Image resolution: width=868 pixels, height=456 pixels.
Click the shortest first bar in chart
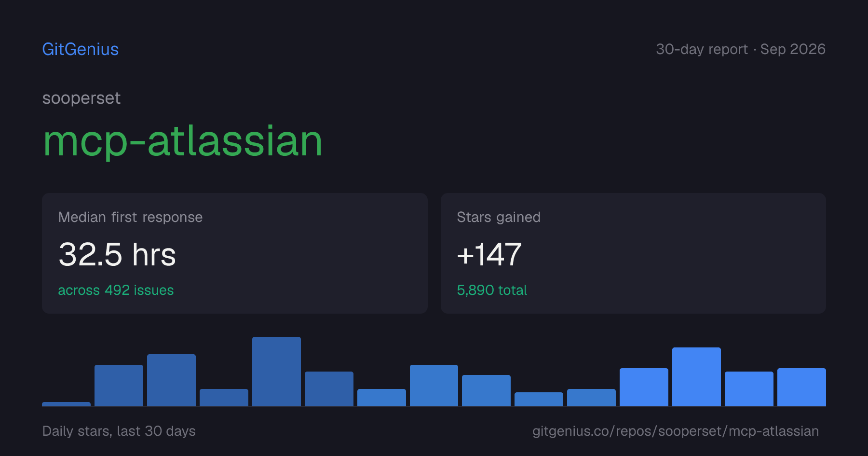tap(66, 404)
